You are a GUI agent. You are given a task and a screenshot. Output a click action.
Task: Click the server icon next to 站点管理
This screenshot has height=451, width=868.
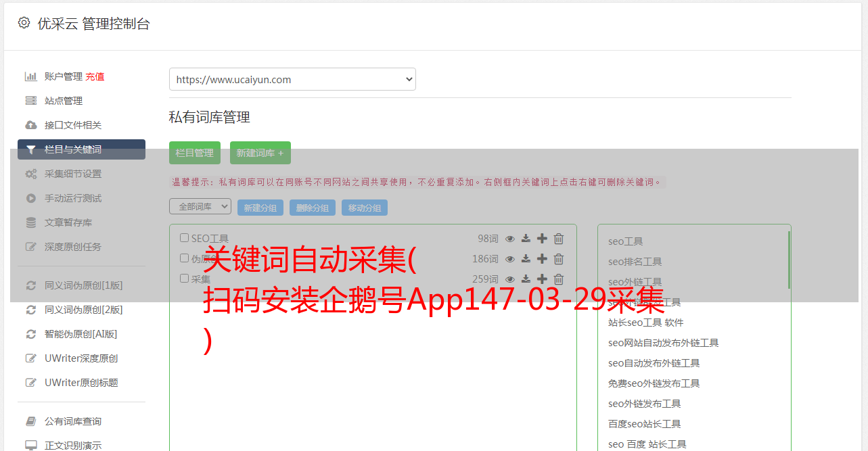pyautogui.click(x=30, y=101)
